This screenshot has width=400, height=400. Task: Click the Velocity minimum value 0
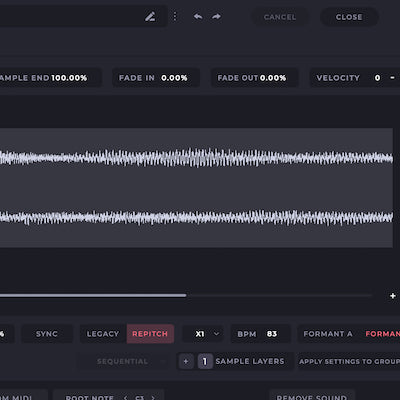point(377,78)
